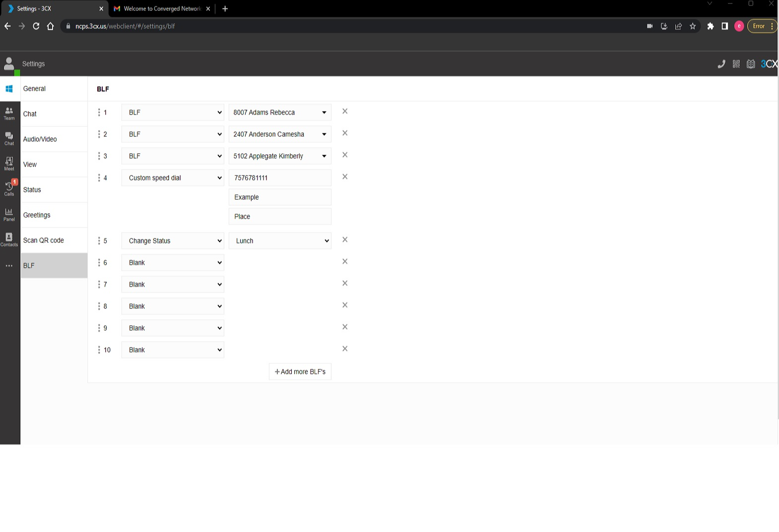Click the phone dialer icon in header
This screenshot has height=532, width=779.
[721, 64]
